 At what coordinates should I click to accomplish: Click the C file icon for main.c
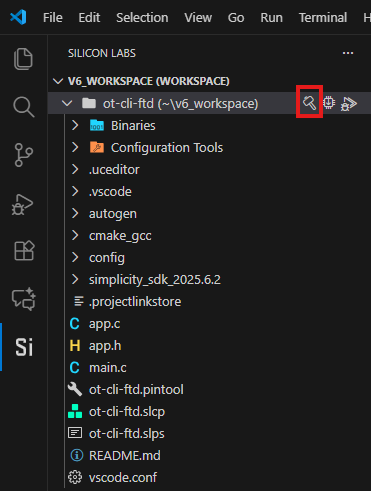(75, 368)
